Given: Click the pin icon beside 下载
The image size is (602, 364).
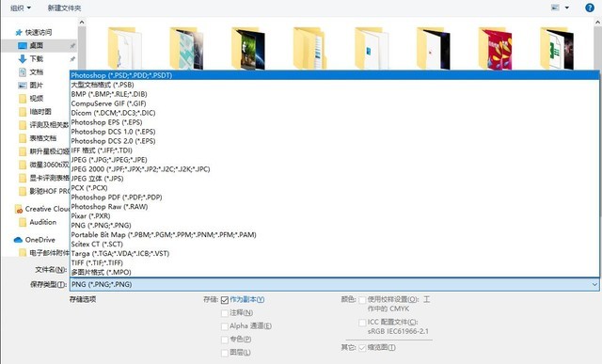Looking at the screenshot, I should [72, 59].
